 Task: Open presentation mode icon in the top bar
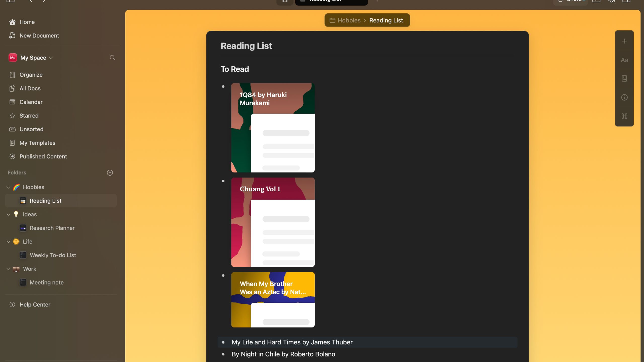click(597, 1)
